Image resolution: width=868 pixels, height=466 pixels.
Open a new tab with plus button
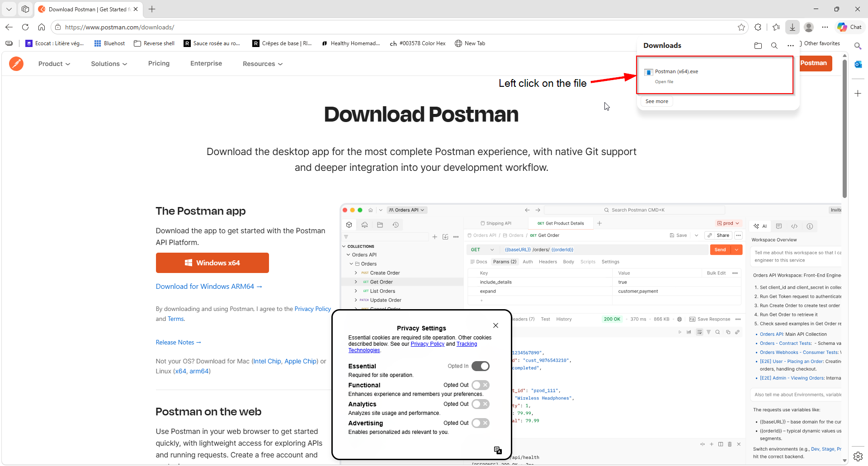[152, 9]
